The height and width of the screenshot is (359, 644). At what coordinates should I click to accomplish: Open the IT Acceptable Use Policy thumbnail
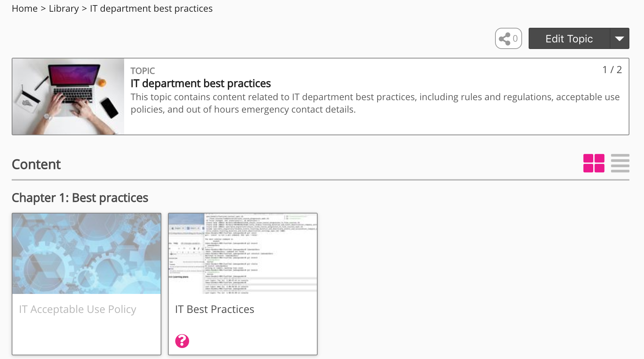[x=87, y=254]
